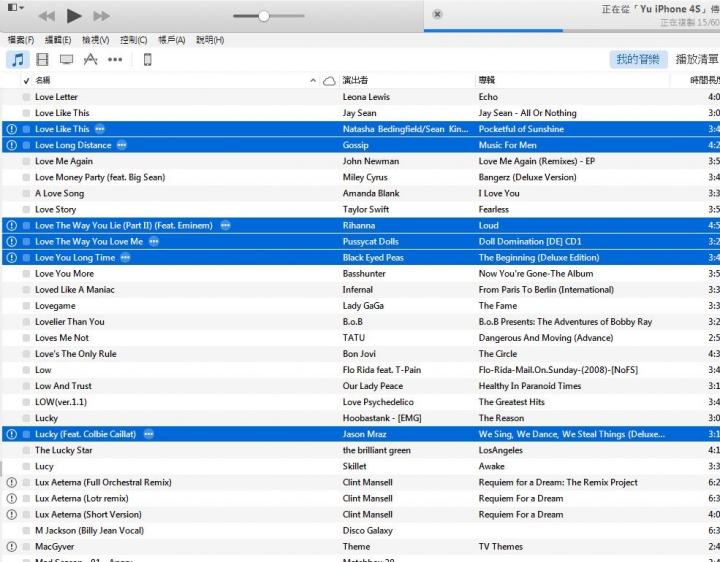Open options ellipsis for Love The Way You Lie

(225, 225)
